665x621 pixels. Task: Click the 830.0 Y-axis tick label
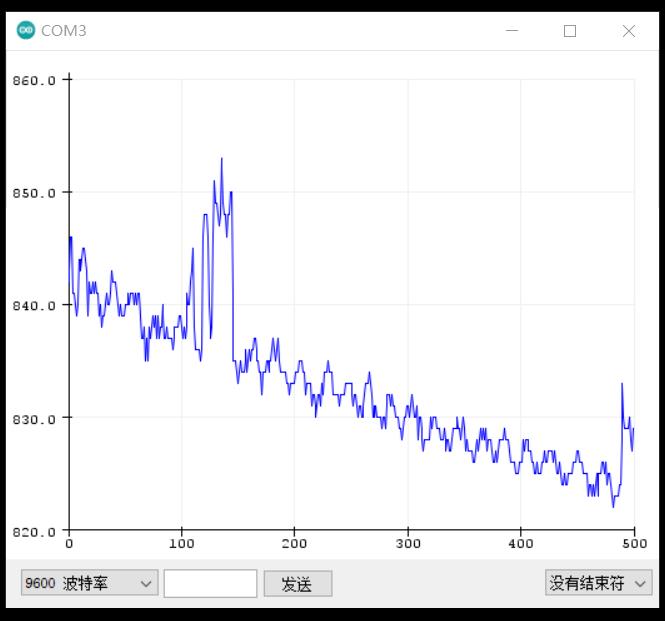[34, 418]
